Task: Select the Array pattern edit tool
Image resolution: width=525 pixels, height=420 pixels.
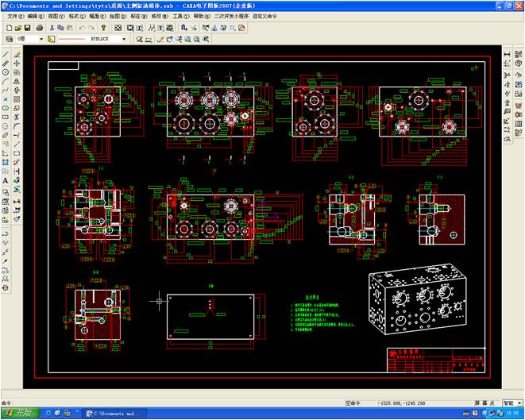Action: click(x=17, y=99)
